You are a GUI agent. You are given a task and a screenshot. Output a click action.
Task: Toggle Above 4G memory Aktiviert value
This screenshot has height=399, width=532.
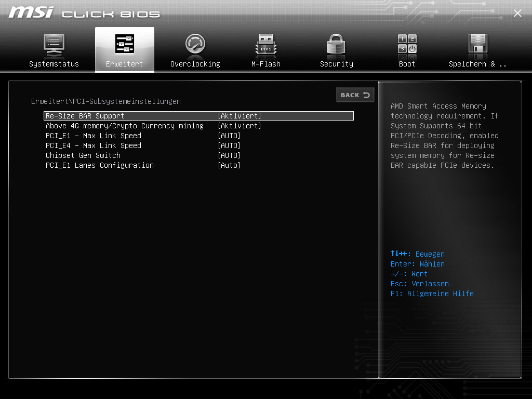point(239,126)
